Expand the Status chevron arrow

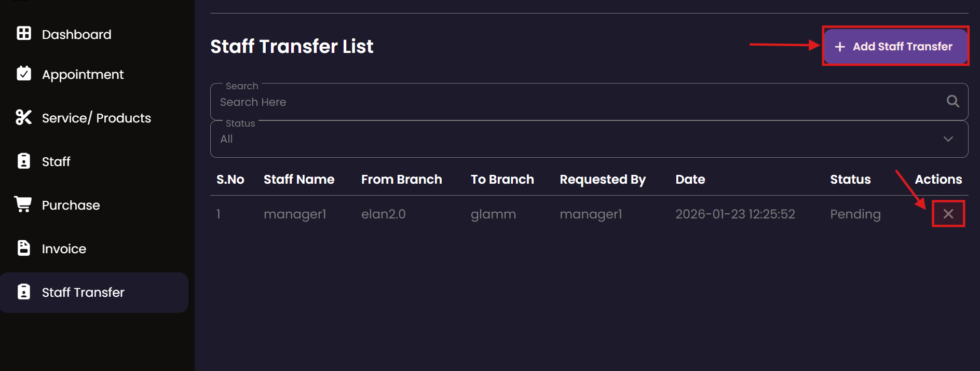948,139
